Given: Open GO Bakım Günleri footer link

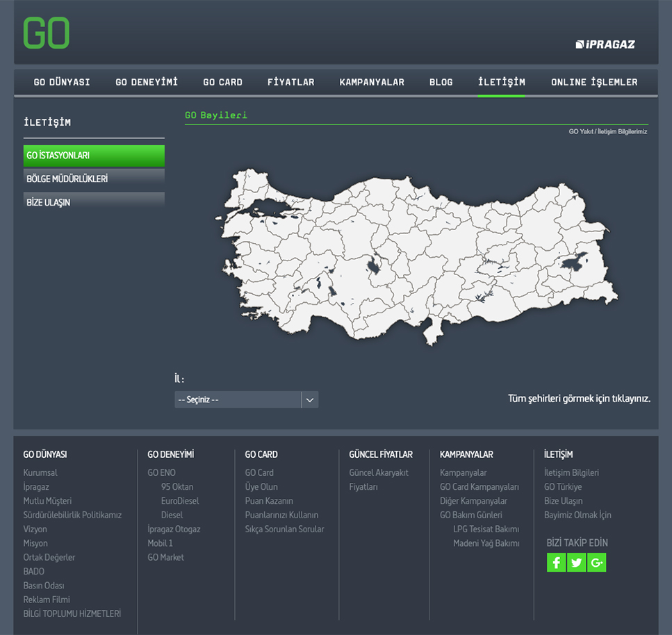Looking at the screenshot, I should tap(471, 515).
